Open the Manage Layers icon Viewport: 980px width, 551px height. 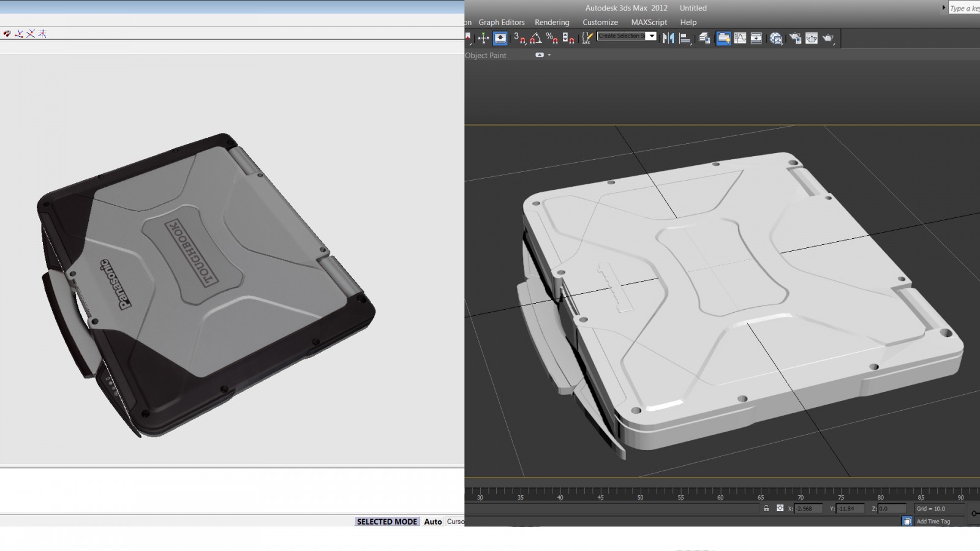point(704,38)
